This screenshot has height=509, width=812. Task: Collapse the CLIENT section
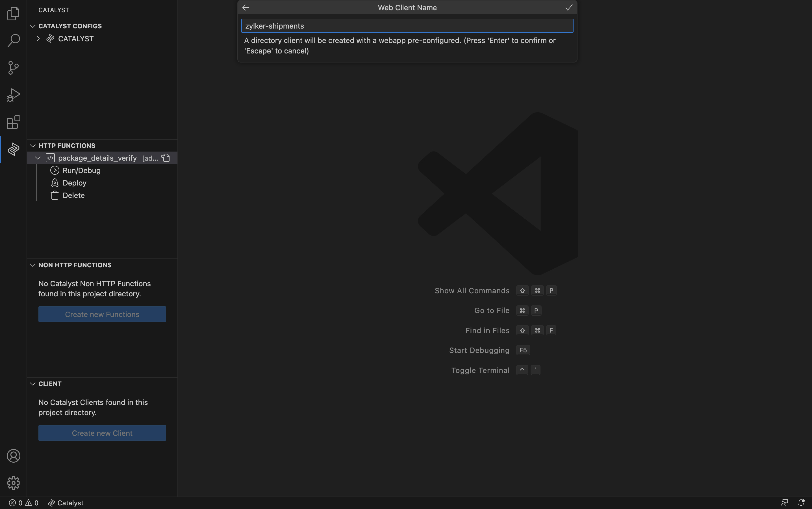(x=33, y=384)
